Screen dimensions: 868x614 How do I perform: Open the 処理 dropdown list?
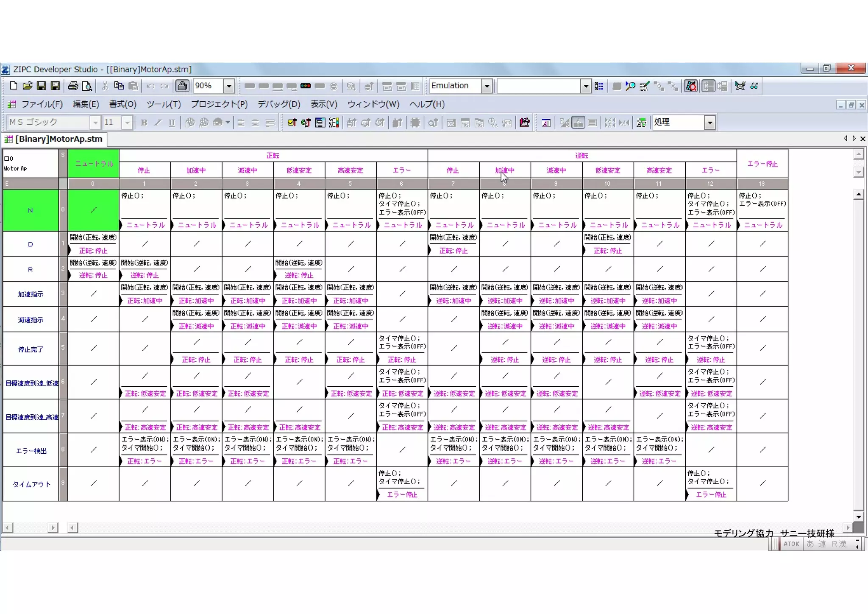710,123
